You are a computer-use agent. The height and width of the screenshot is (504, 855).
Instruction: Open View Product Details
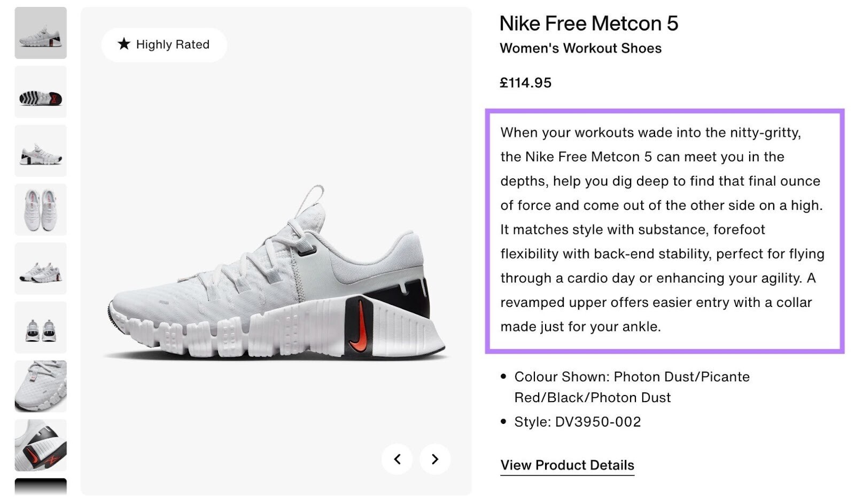click(x=566, y=465)
